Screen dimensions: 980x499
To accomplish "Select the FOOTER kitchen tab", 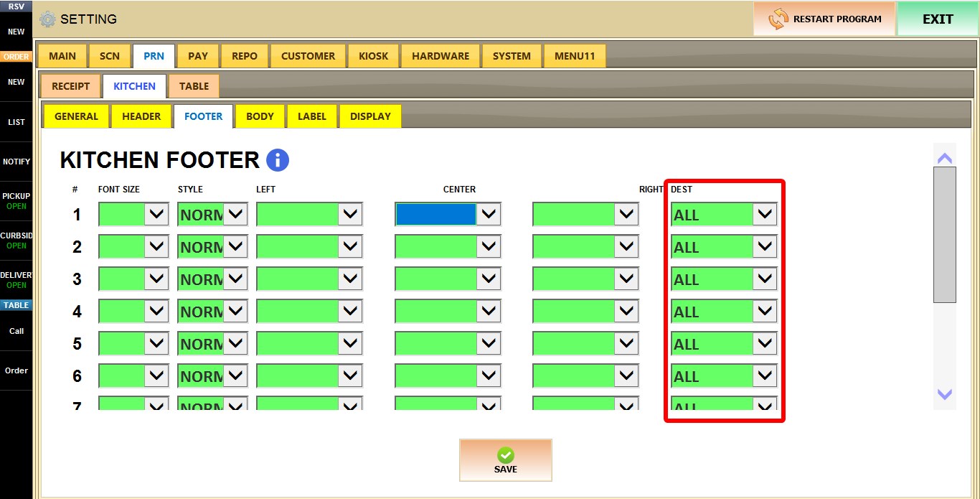I will [203, 116].
